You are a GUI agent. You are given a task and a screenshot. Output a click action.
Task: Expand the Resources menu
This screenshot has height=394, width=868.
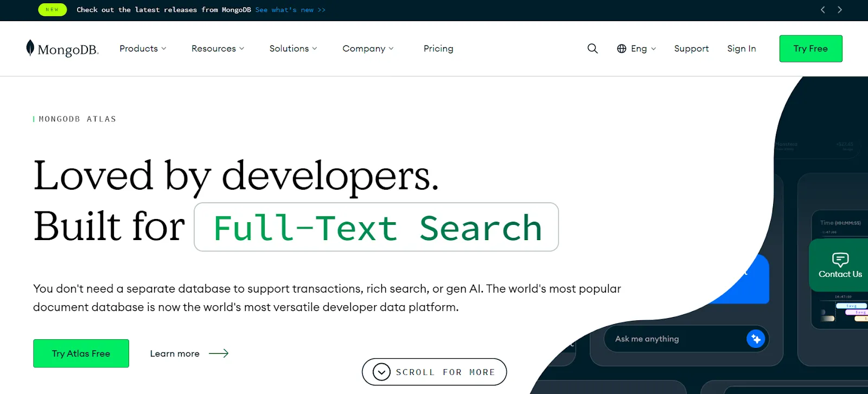click(x=218, y=49)
